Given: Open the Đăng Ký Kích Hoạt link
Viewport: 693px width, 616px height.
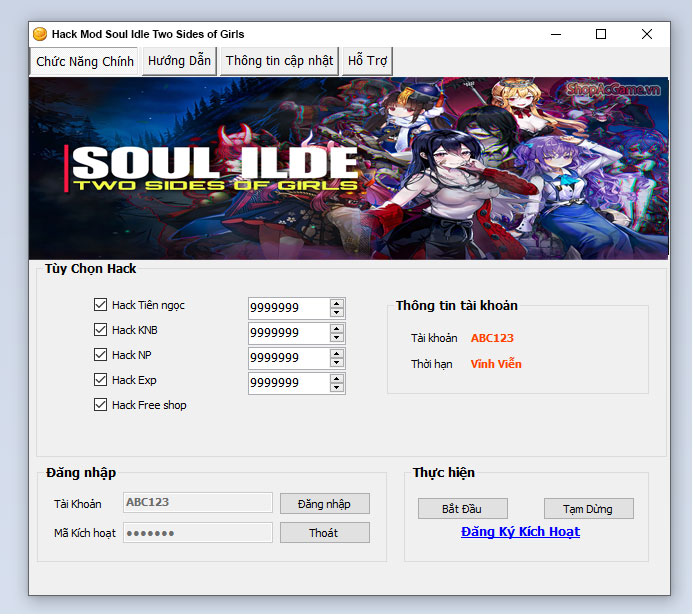Looking at the screenshot, I should [520, 532].
